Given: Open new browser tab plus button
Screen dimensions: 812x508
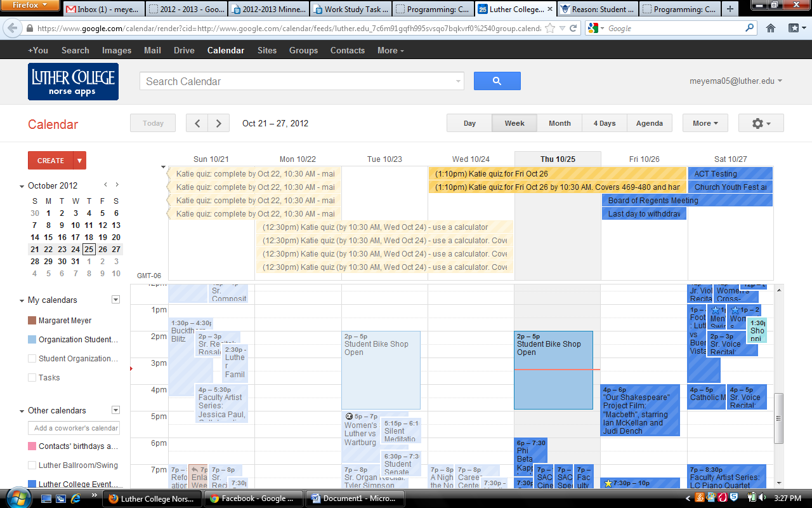Looking at the screenshot, I should (730, 9).
